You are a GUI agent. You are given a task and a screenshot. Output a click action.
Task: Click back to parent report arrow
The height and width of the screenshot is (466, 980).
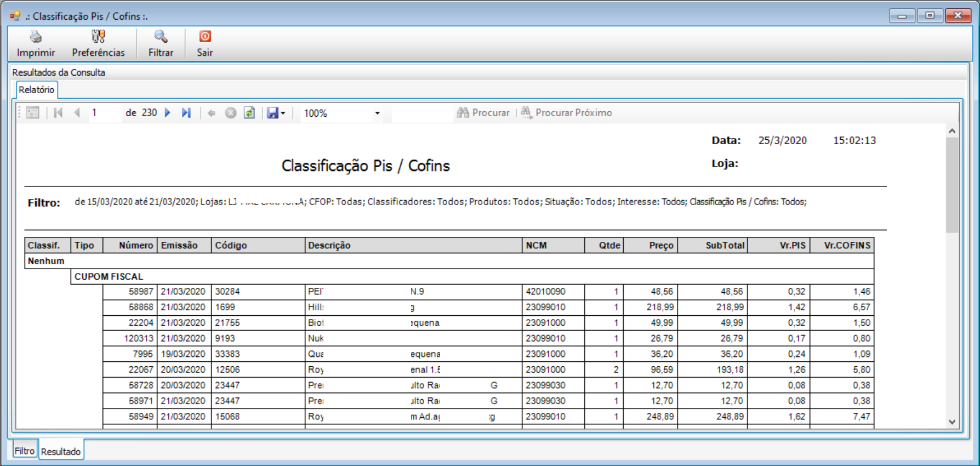[212, 113]
